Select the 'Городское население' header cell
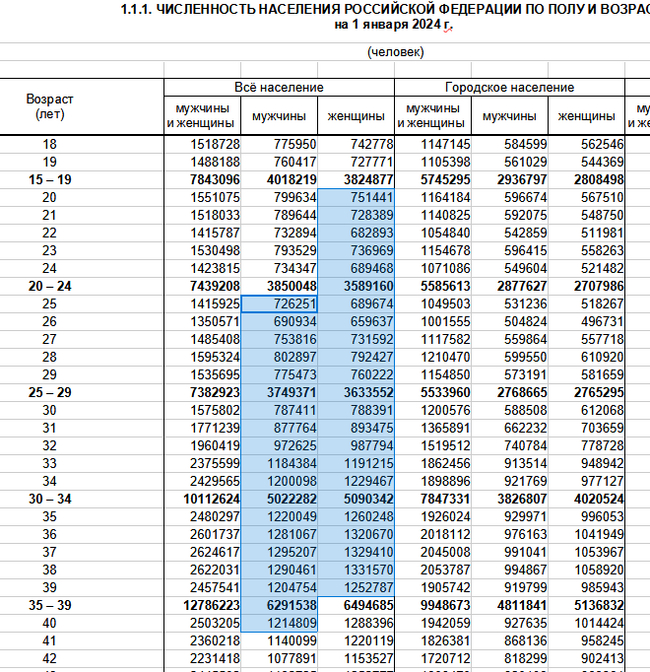The width and height of the screenshot is (650, 672). 509,87
